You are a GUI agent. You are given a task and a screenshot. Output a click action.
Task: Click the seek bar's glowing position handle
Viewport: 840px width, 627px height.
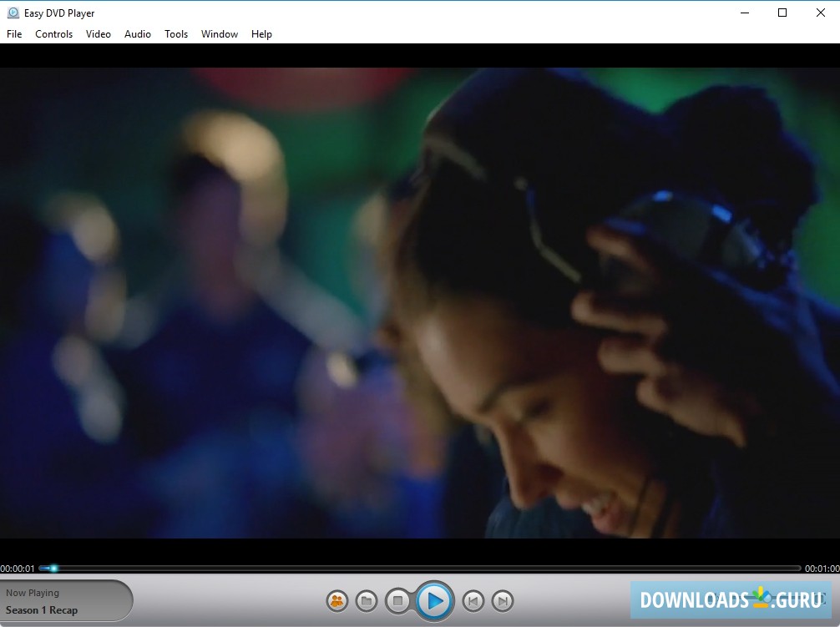[53, 568]
